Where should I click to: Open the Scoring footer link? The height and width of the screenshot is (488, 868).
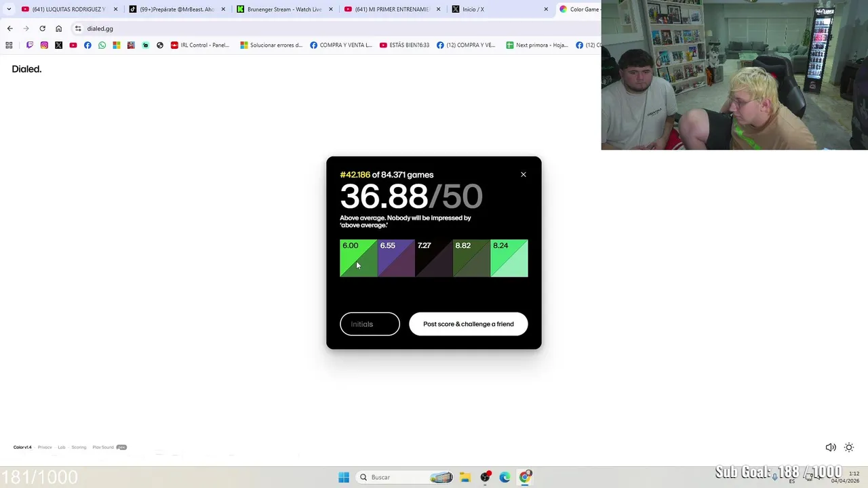pos(79,447)
